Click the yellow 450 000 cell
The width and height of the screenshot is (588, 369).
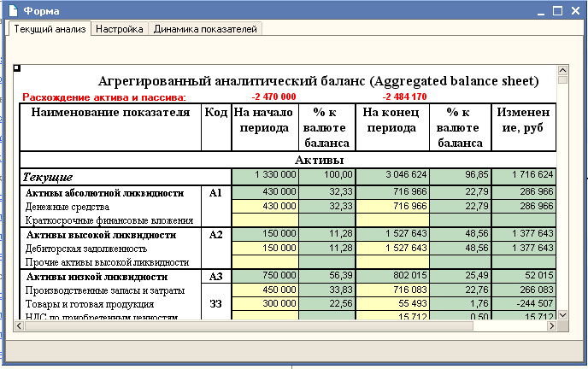265,290
